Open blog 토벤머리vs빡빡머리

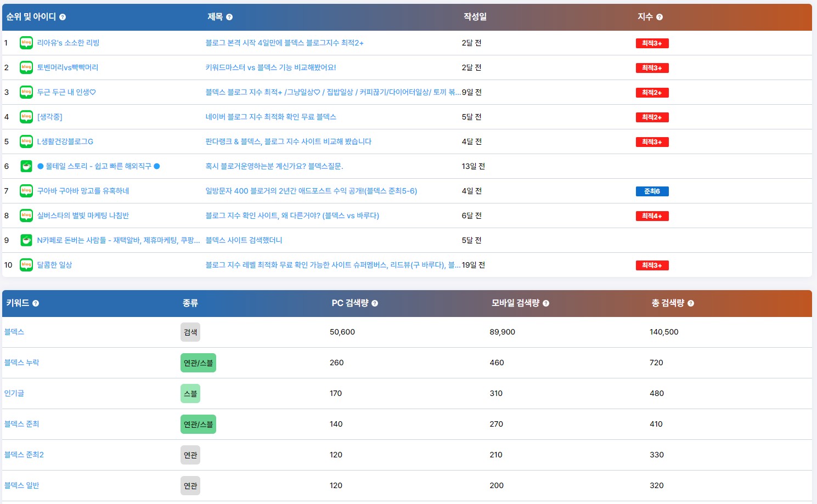click(x=67, y=67)
